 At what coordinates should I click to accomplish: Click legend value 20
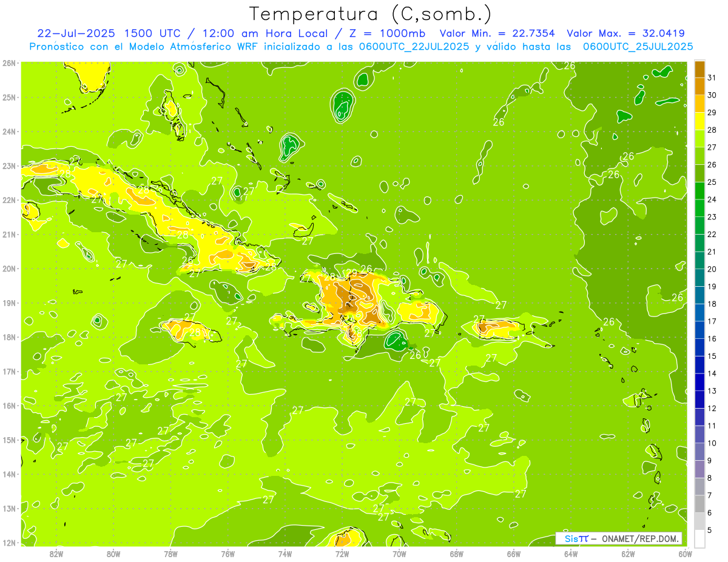[x=712, y=269]
